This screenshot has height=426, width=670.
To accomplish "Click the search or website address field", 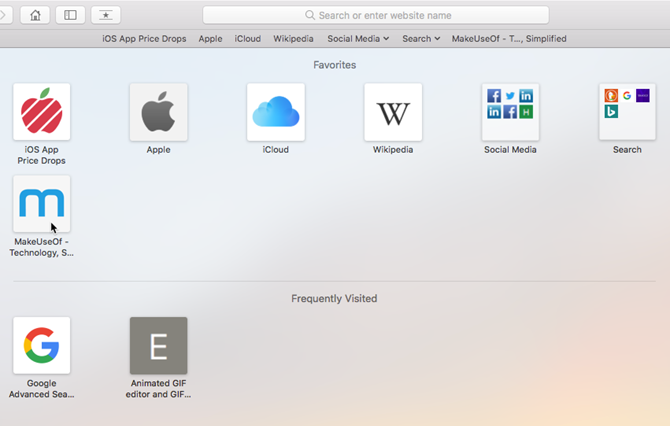I will click(376, 15).
